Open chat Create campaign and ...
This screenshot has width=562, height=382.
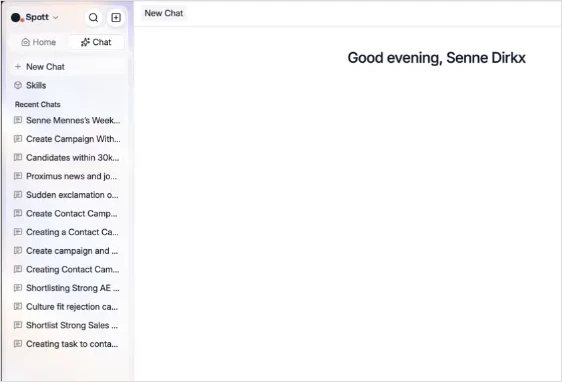[69, 250]
